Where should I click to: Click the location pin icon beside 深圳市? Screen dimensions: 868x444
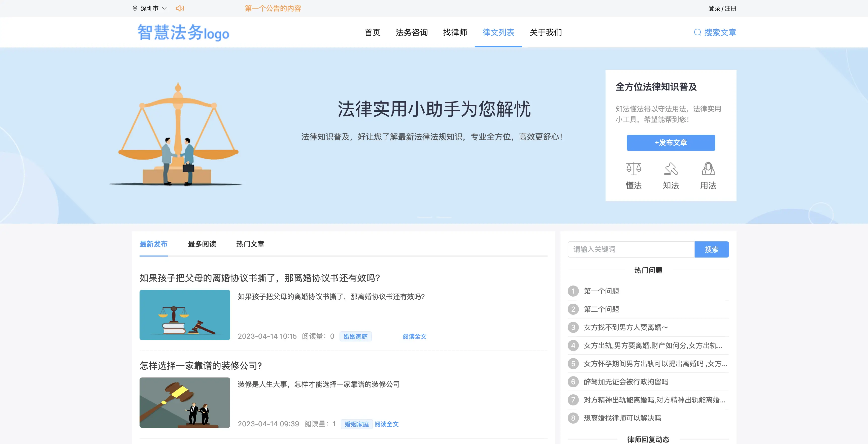pyautogui.click(x=135, y=8)
